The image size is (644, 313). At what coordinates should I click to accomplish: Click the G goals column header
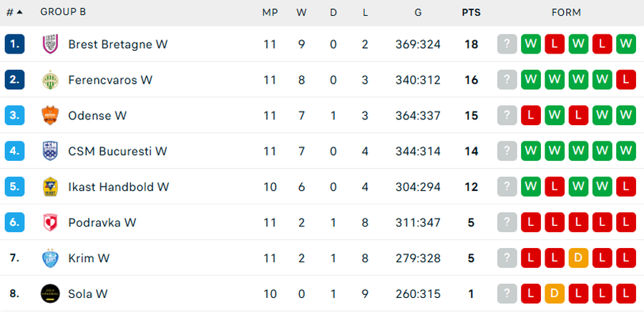pos(418,12)
